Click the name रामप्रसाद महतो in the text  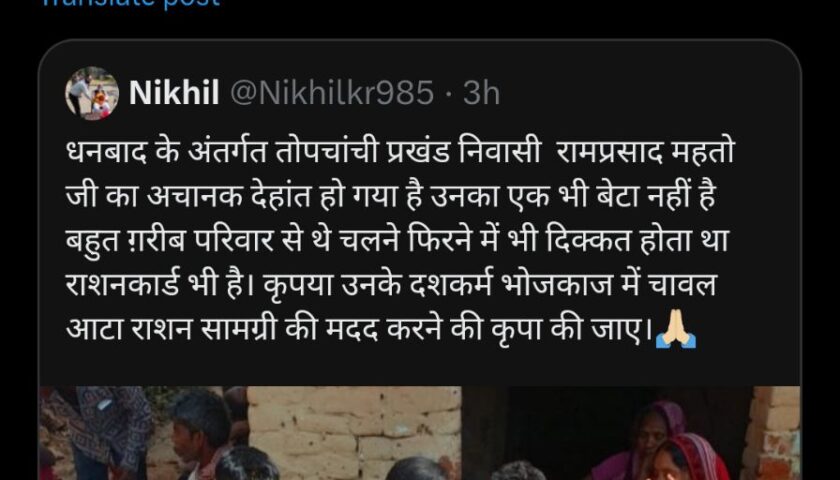[x=646, y=153]
